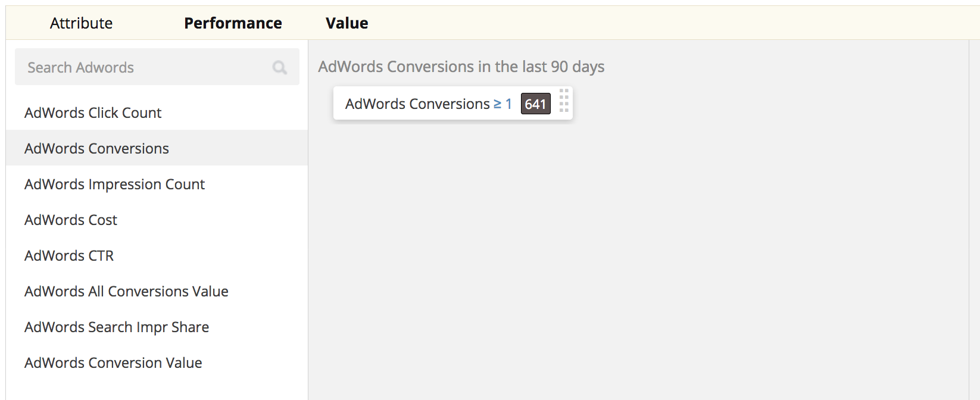
Task: Select AdWords Conversions in the list
Action: click(x=96, y=148)
